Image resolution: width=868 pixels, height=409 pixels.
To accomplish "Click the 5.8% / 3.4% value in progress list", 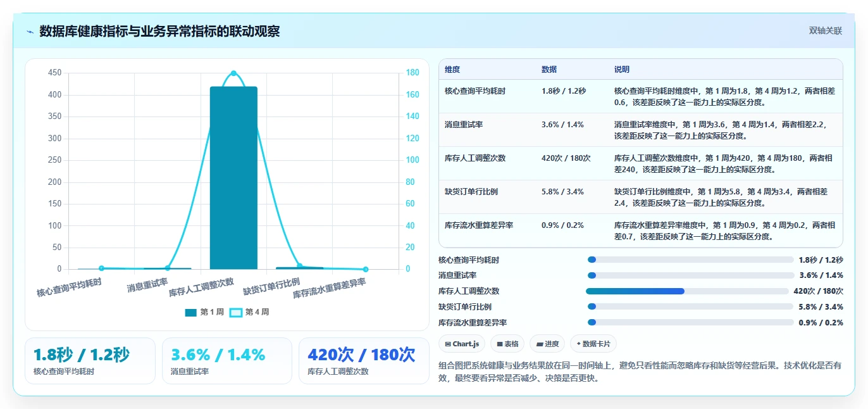I will (x=821, y=306).
